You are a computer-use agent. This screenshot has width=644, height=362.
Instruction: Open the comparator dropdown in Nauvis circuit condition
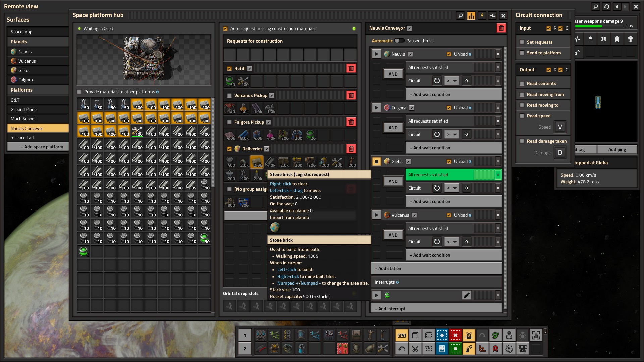pyautogui.click(x=451, y=81)
